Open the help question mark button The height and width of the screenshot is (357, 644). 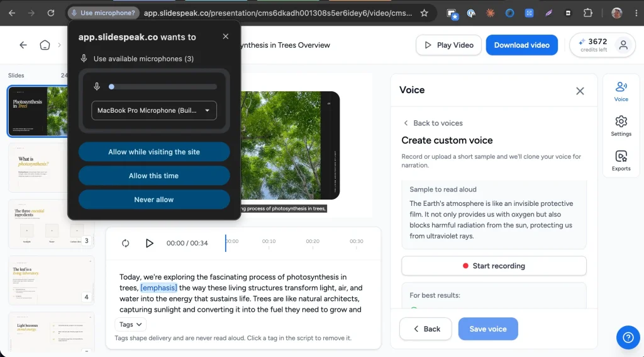click(628, 337)
